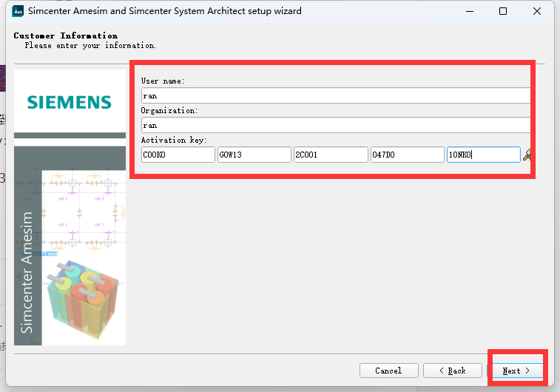
Task: Click the Next button
Action: (516, 371)
